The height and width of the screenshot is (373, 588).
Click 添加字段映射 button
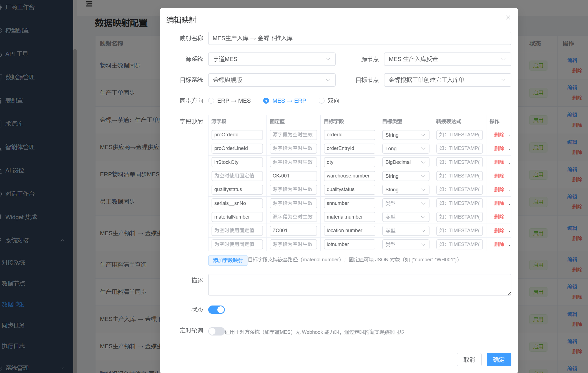[228, 261]
